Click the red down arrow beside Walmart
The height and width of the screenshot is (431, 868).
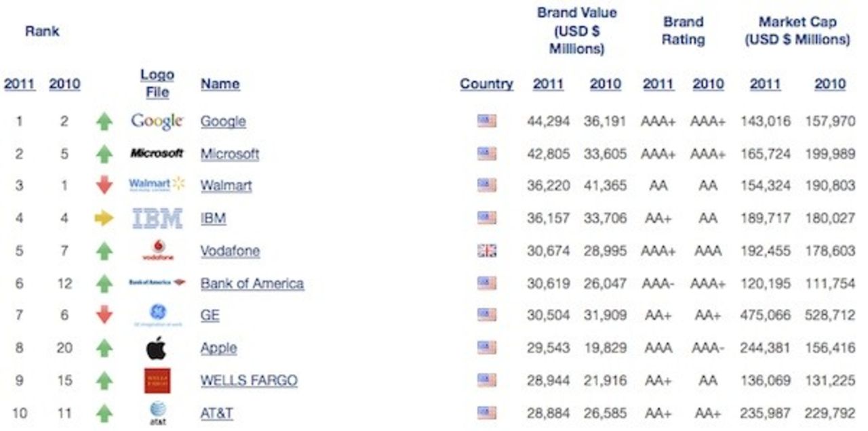[x=104, y=186]
